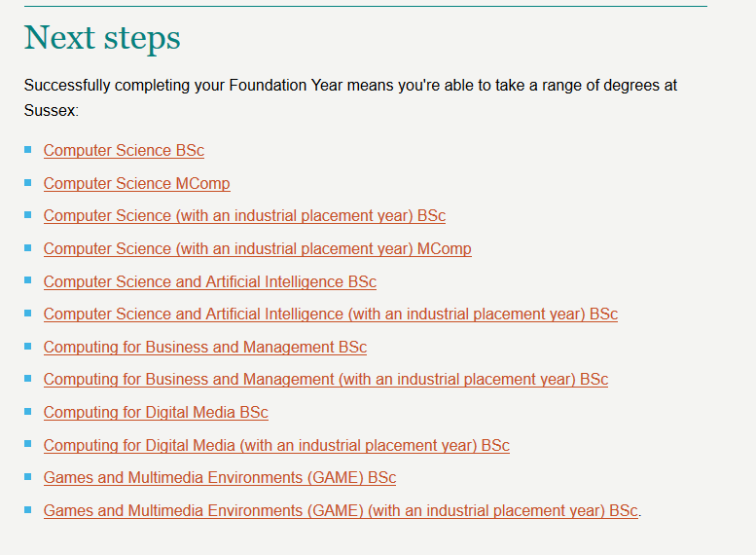Click the "Next steps" heading

click(102, 38)
